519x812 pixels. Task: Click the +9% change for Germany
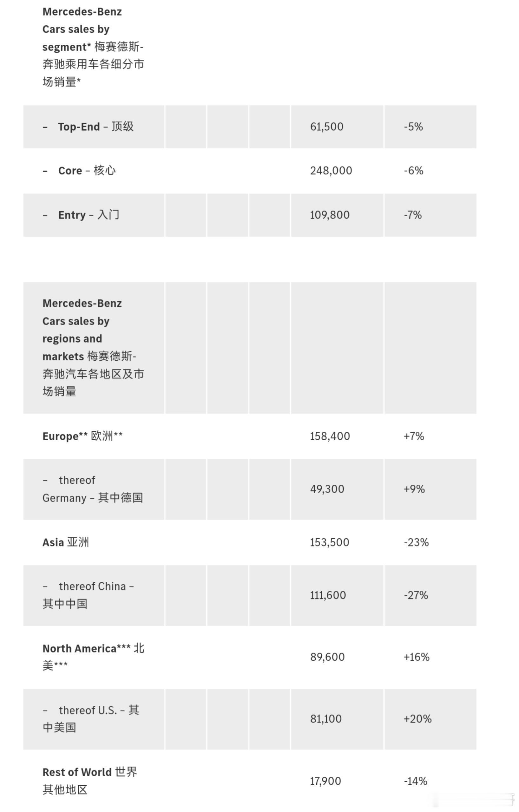coord(414,489)
